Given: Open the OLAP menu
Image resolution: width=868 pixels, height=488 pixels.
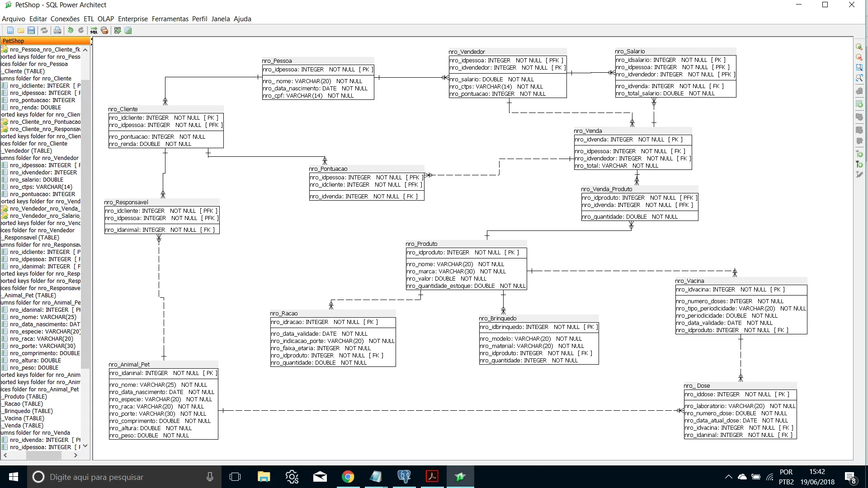Looking at the screenshot, I should pos(106,19).
